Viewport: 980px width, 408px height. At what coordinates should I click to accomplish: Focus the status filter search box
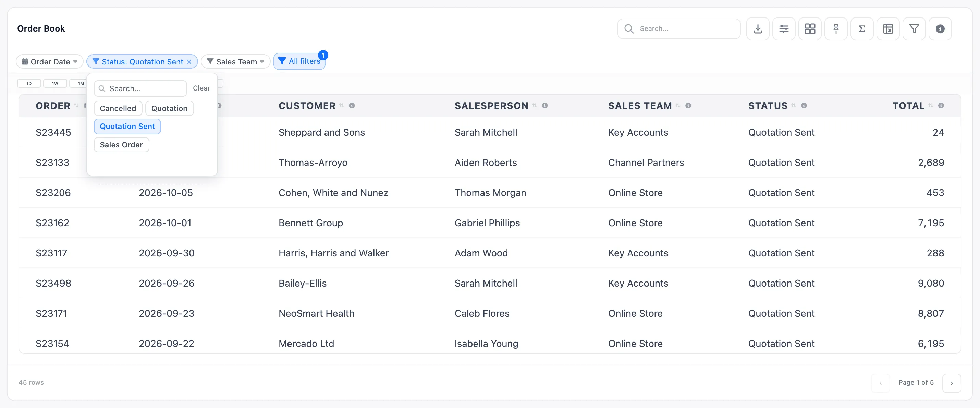(140, 88)
